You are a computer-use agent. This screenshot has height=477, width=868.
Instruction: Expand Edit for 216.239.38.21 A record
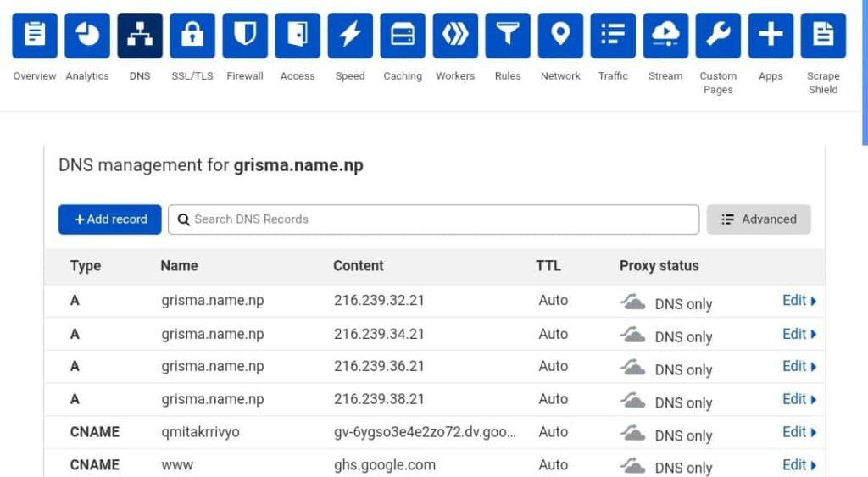coord(799,399)
